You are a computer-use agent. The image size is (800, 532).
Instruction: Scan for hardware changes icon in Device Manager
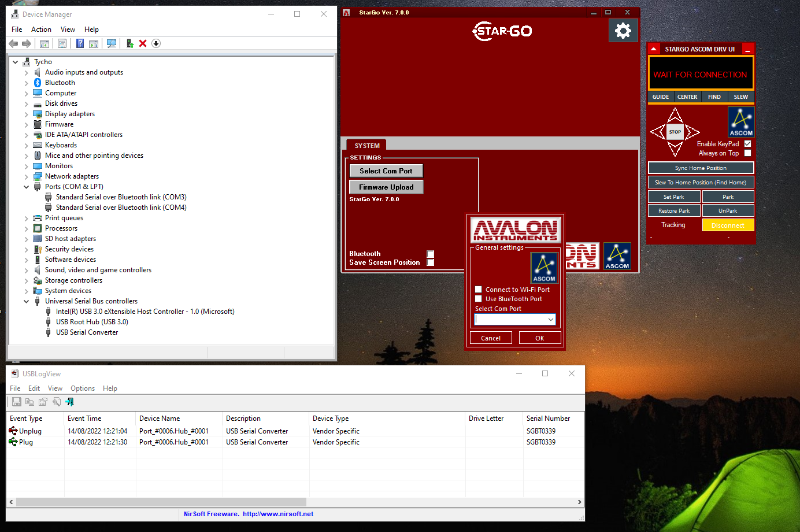(111, 44)
